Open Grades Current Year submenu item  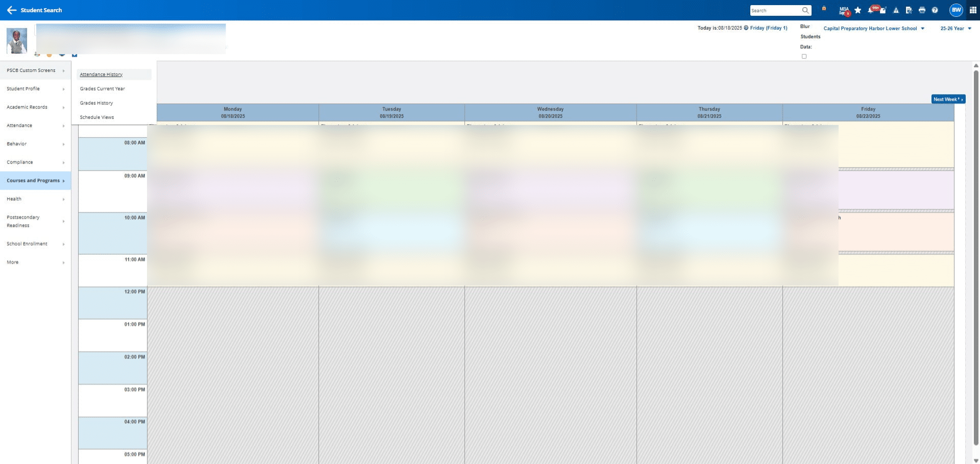tap(102, 89)
